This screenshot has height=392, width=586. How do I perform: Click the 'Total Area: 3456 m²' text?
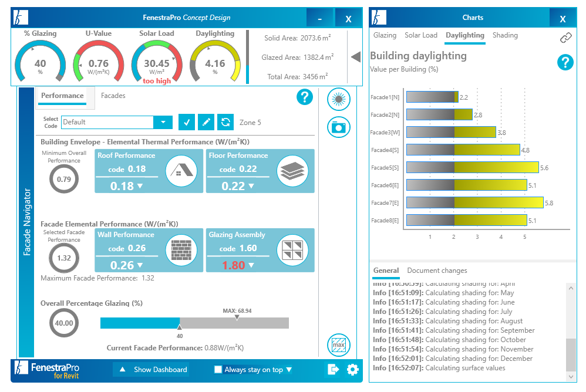pyautogui.click(x=298, y=76)
